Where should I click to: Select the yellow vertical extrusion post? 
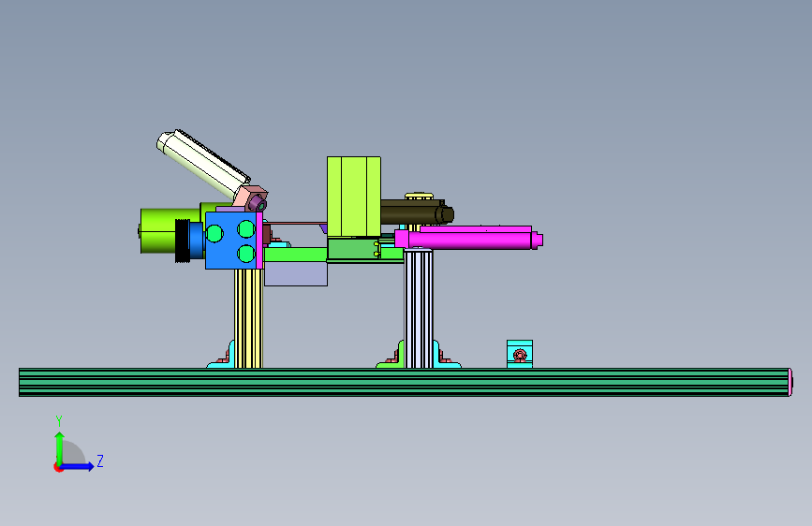(x=248, y=318)
